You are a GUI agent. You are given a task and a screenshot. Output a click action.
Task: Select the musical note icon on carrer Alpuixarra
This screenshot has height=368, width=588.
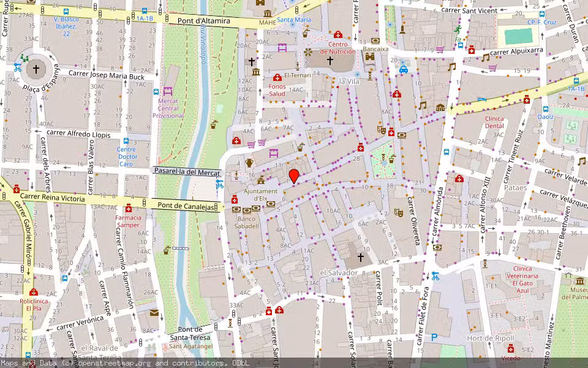coord(486,58)
